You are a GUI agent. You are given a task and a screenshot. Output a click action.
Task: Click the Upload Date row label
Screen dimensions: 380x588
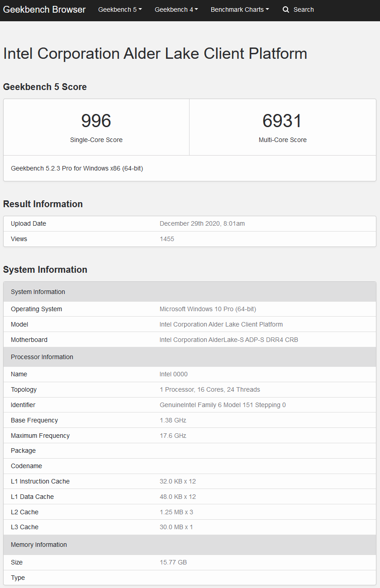pyautogui.click(x=28, y=223)
